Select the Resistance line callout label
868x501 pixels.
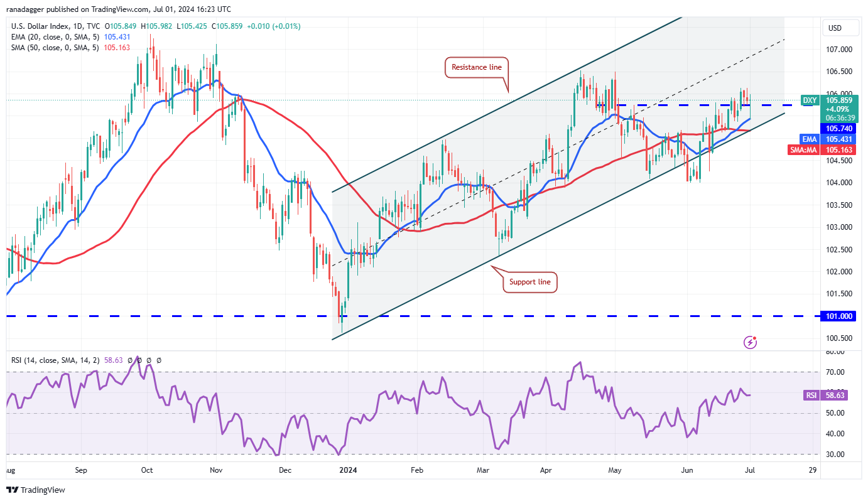click(x=476, y=67)
